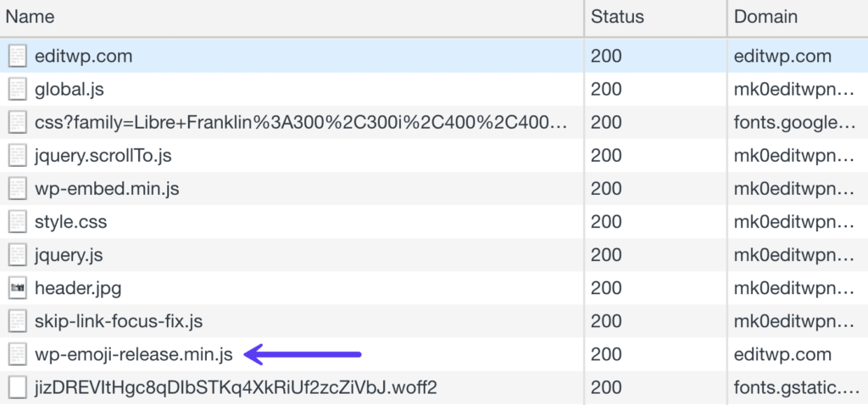Viewport: 868px width, 405px height.
Task: Select the jizDREVItHgc8qDIbSTKq4XkRiUf2zcZiVbJ.woff2 request
Action: click(236, 388)
